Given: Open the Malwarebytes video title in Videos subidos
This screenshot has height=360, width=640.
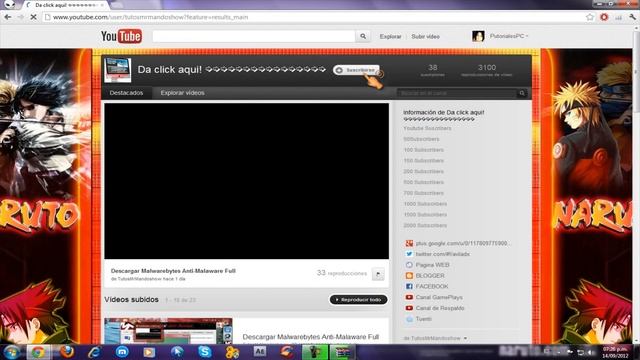Looking at the screenshot, I should click(311, 337).
